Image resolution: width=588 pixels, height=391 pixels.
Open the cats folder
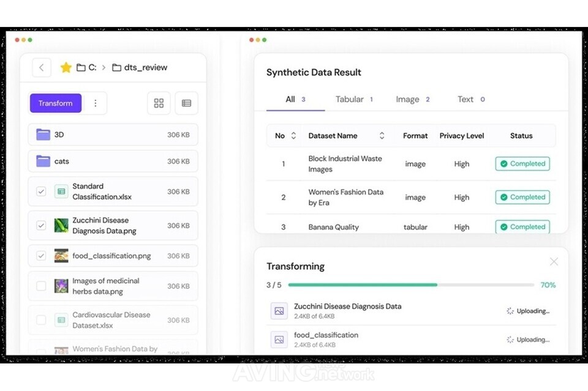[113, 162]
